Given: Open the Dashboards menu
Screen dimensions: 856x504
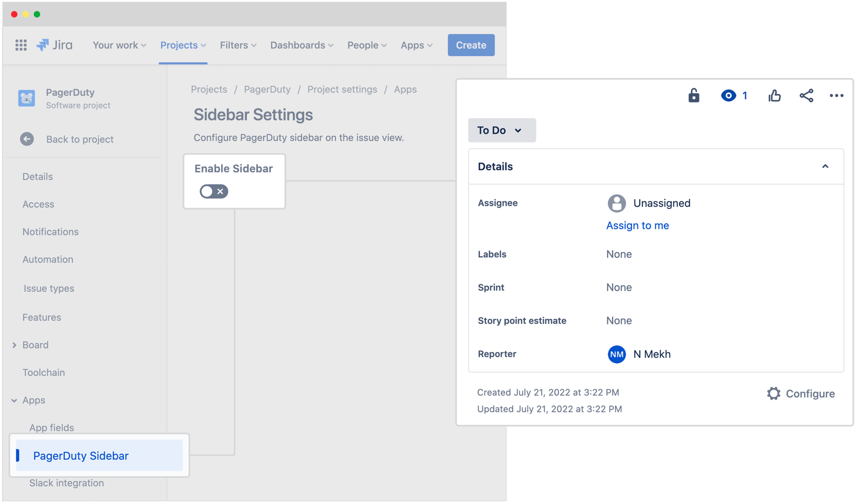Looking at the screenshot, I should coord(301,45).
